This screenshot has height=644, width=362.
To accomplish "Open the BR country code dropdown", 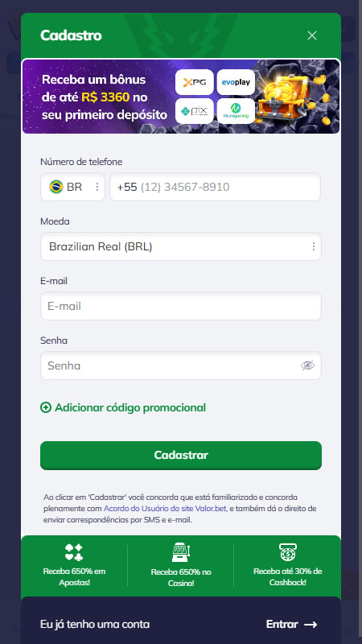I will 72,187.
